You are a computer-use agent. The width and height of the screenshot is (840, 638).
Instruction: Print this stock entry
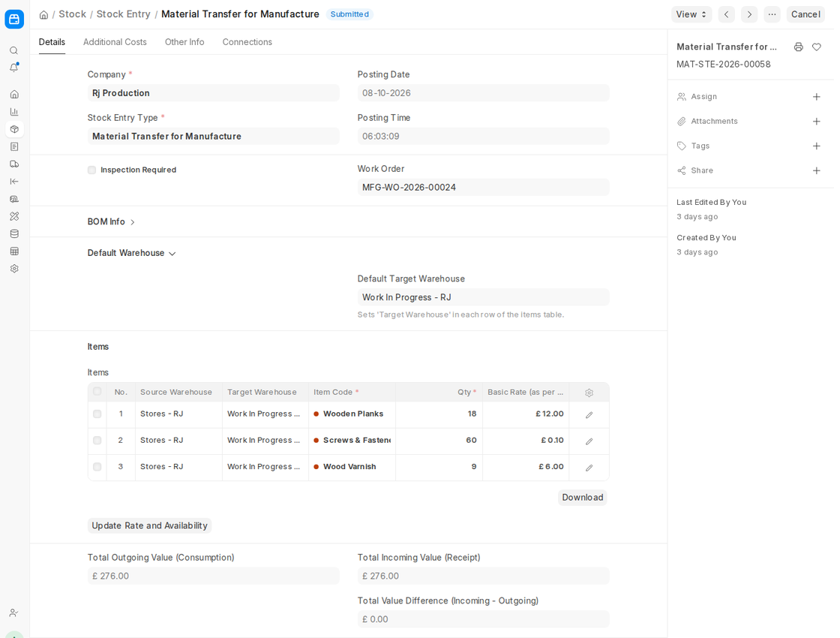click(799, 47)
